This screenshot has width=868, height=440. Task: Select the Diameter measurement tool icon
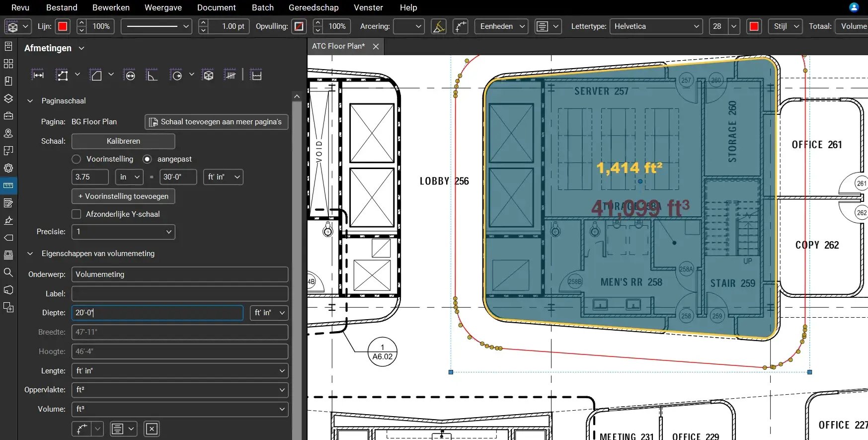(x=130, y=75)
